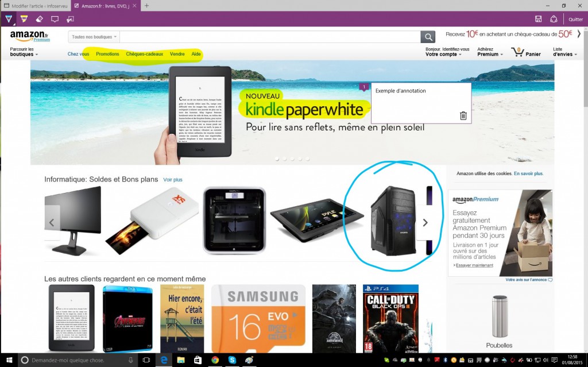Screen dimensions: 588x367
Task: Open the Windows Start menu
Action: (9, 360)
